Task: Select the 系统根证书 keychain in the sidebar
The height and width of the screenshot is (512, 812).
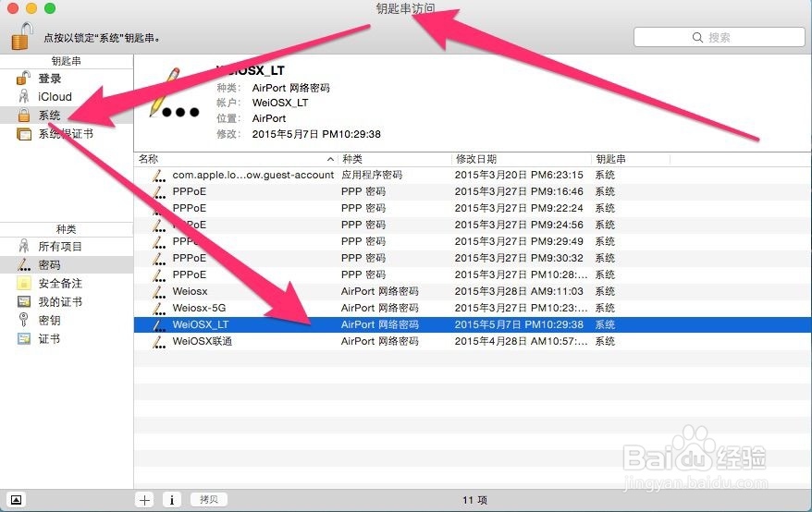Action: click(67, 134)
